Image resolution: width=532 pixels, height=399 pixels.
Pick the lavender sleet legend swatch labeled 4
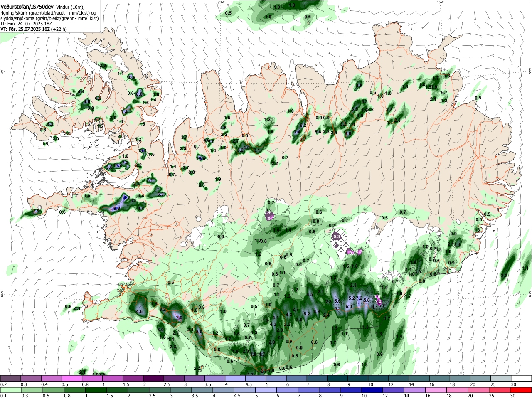point(235,379)
